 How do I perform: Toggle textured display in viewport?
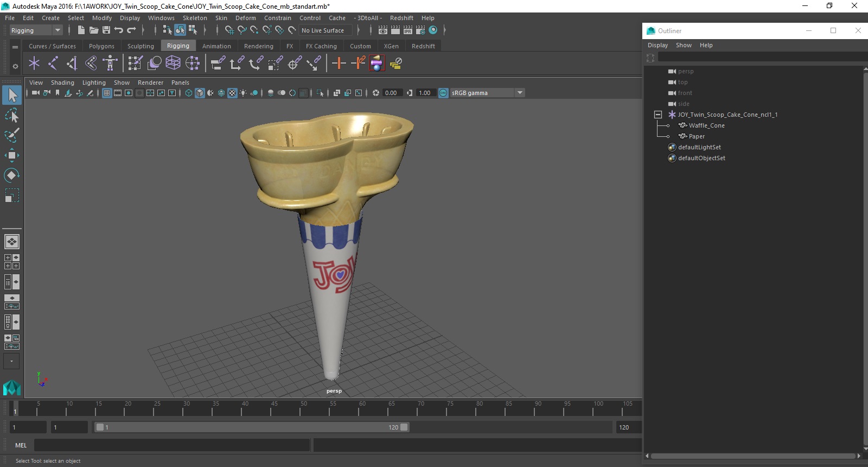pos(232,93)
